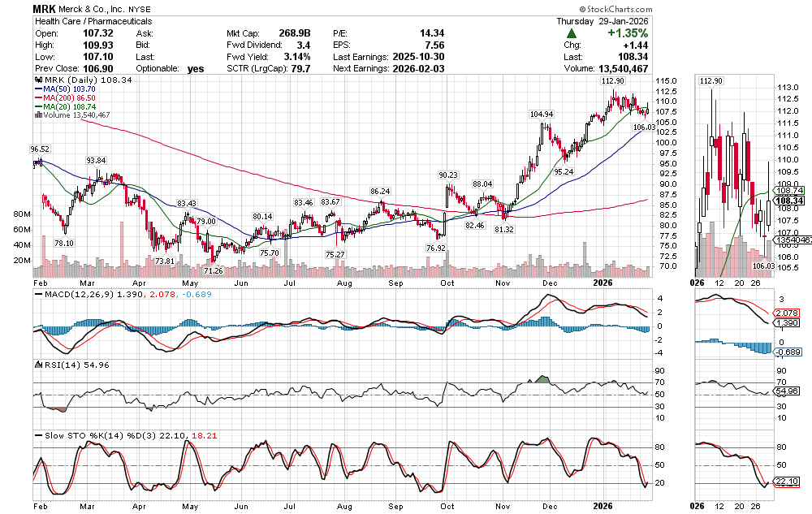812x514 pixels.
Task: Click the MACD legend line marker
Action: pos(37,293)
